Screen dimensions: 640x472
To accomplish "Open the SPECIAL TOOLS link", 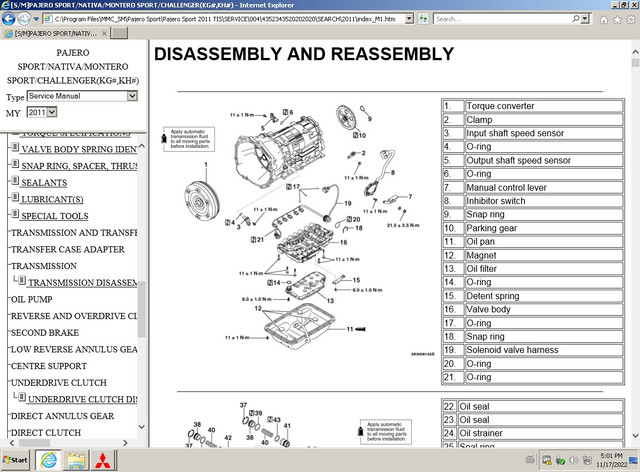I will (55, 216).
